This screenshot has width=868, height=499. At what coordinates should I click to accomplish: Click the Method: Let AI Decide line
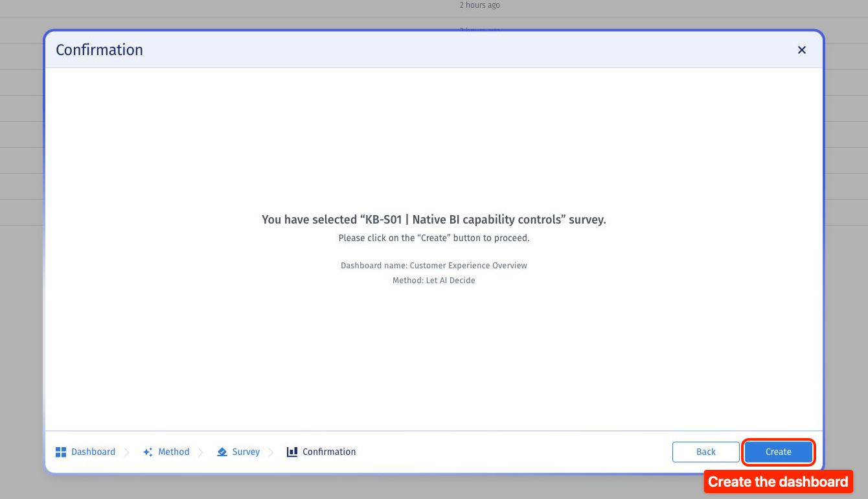point(434,281)
